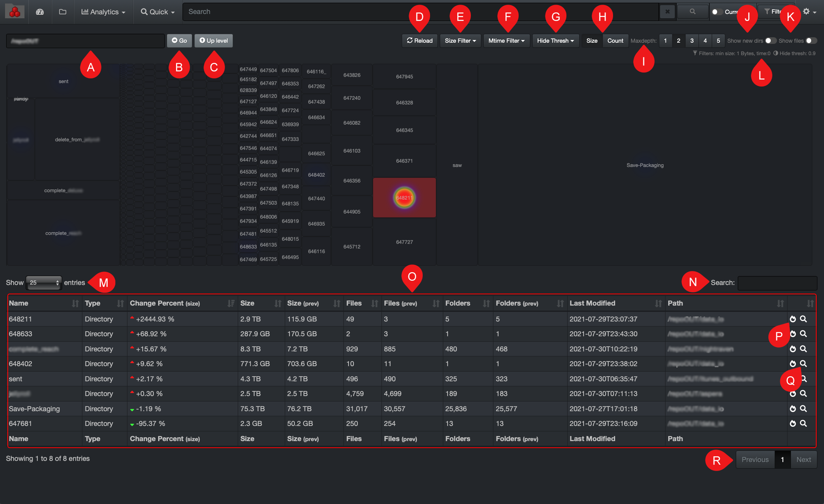
Task: Open the Analytics menu
Action: pos(103,12)
